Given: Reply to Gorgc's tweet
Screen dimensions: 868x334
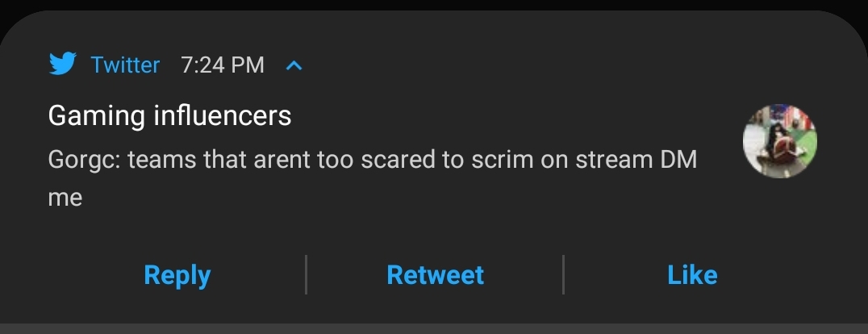Looking at the screenshot, I should click(177, 275).
